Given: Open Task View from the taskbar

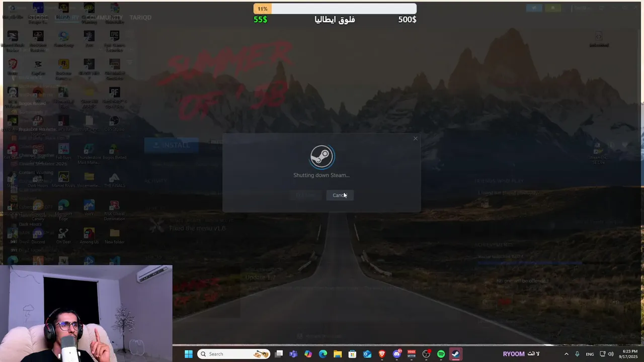Looking at the screenshot, I should pos(279,354).
